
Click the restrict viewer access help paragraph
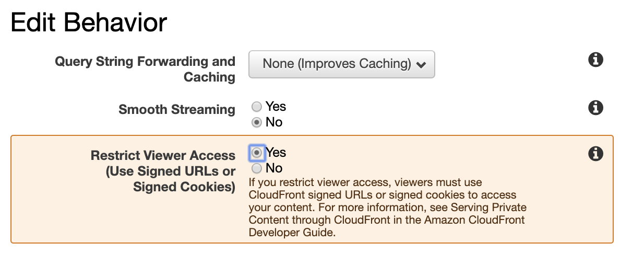click(x=387, y=207)
